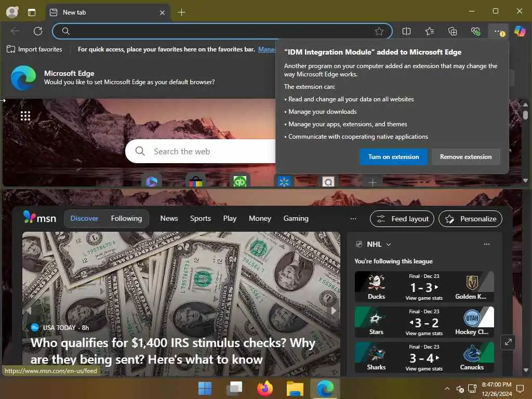Image resolution: width=532 pixels, height=399 pixels.
Task: View game stats for Ducks vs Golden Knights
Action: [x=424, y=298]
